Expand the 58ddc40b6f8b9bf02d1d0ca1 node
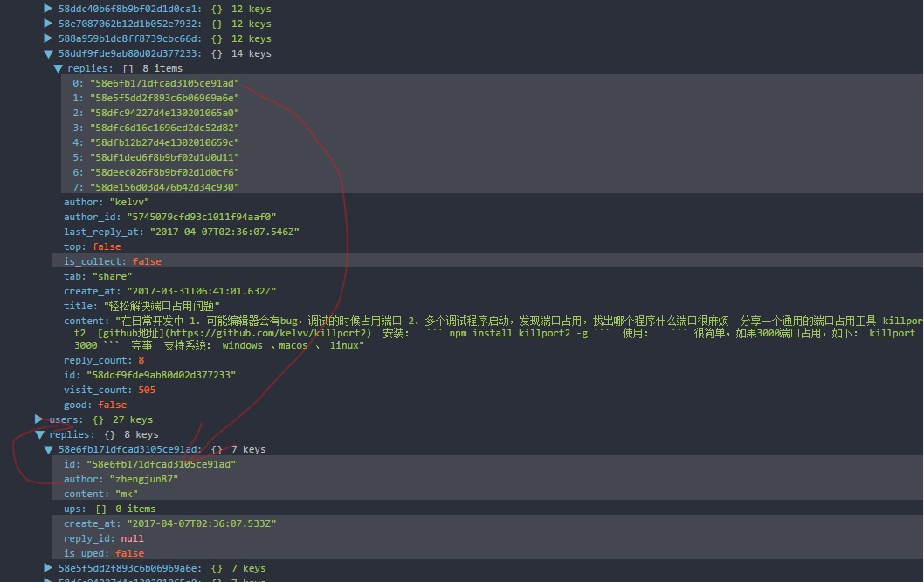The height and width of the screenshot is (582, 924). 48,9
